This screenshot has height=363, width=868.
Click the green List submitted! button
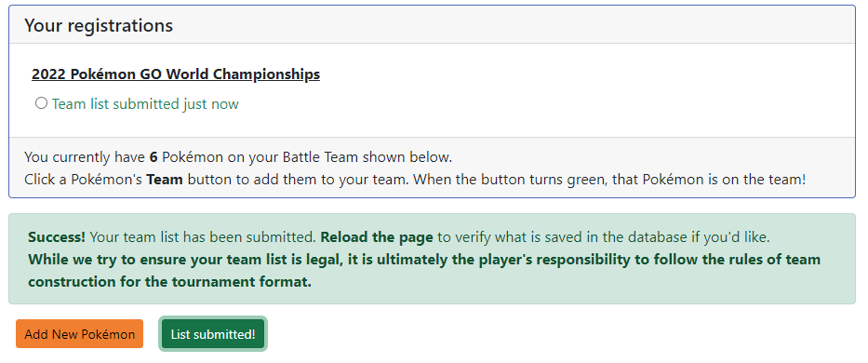(x=213, y=334)
